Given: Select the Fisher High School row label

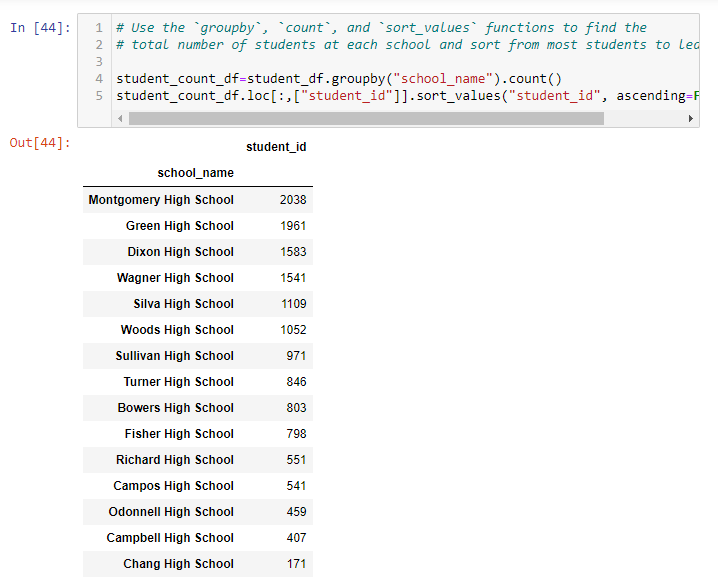Looking at the screenshot, I should point(179,434).
